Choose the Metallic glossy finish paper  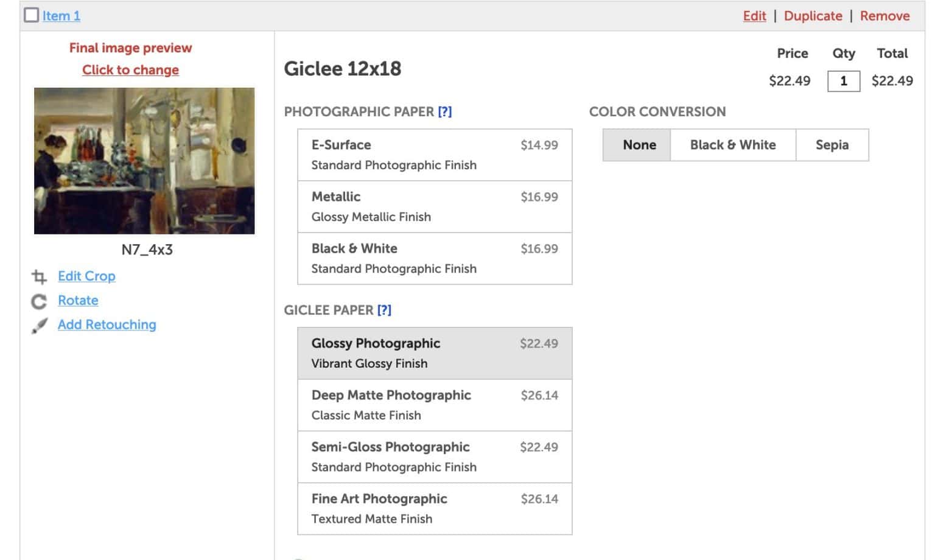coord(434,206)
